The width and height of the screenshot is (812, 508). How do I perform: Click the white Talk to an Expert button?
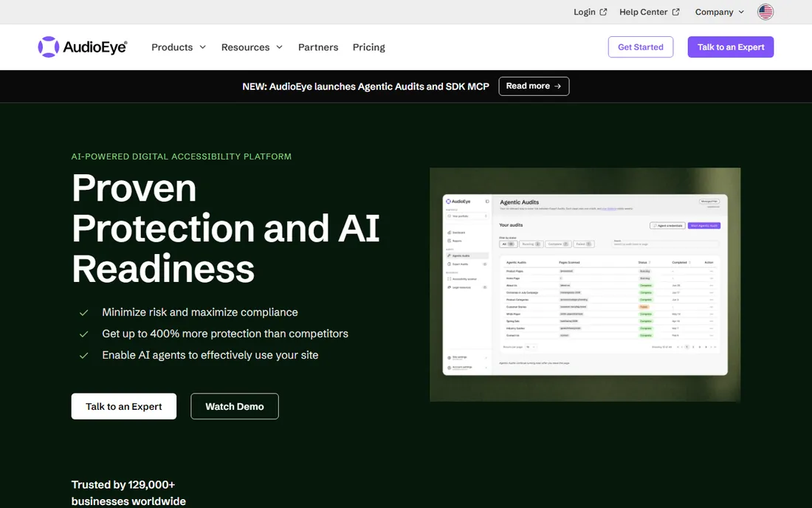pyautogui.click(x=124, y=407)
